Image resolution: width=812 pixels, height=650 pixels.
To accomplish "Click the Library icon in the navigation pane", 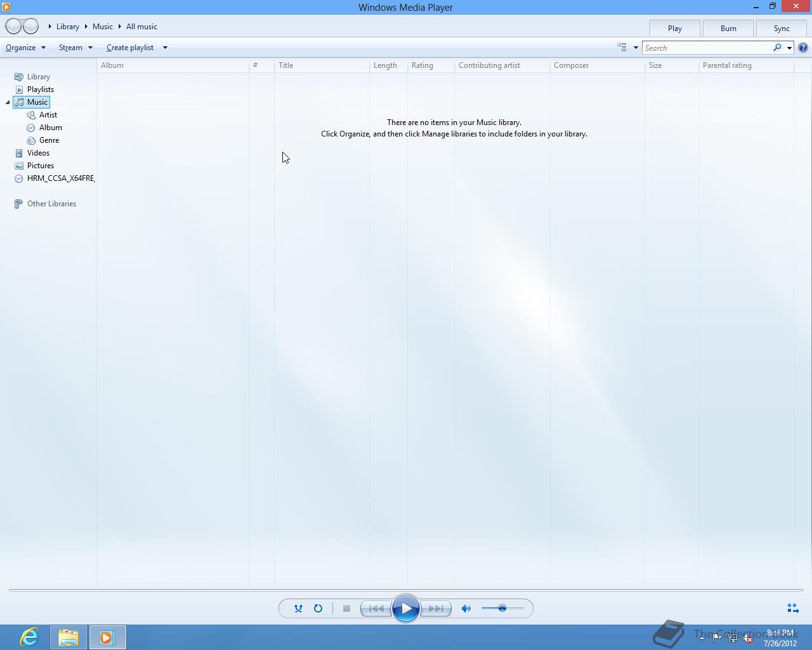I will pyautogui.click(x=19, y=77).
